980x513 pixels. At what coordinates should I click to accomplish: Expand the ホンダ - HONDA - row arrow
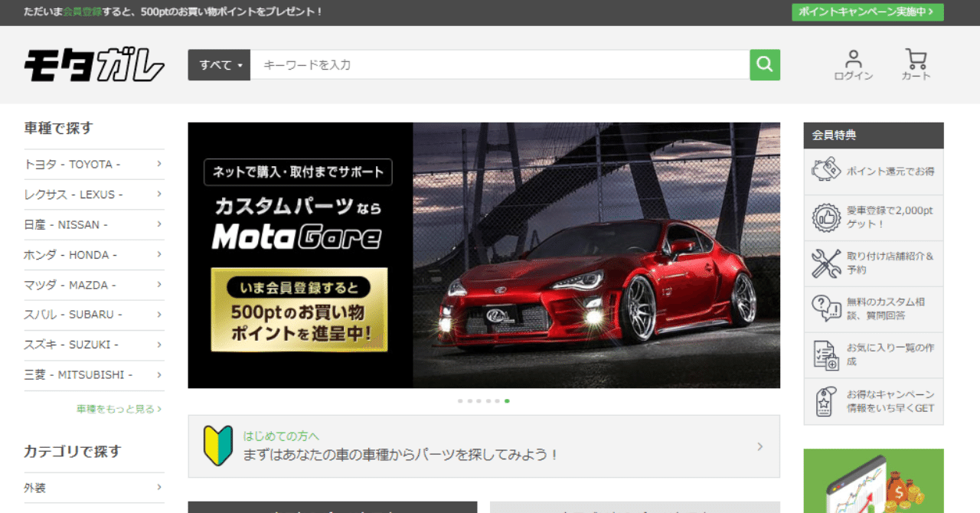[x=159, y=254]
